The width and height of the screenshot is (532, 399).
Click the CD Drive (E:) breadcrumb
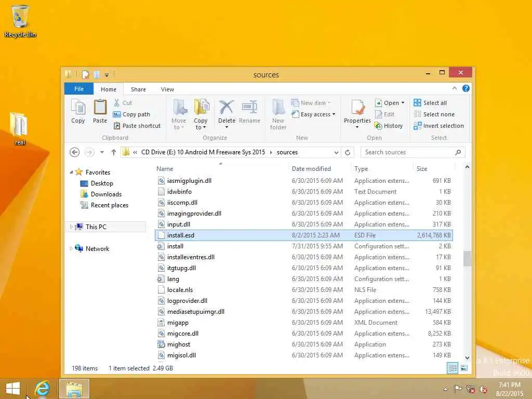(x=203, y=152)
